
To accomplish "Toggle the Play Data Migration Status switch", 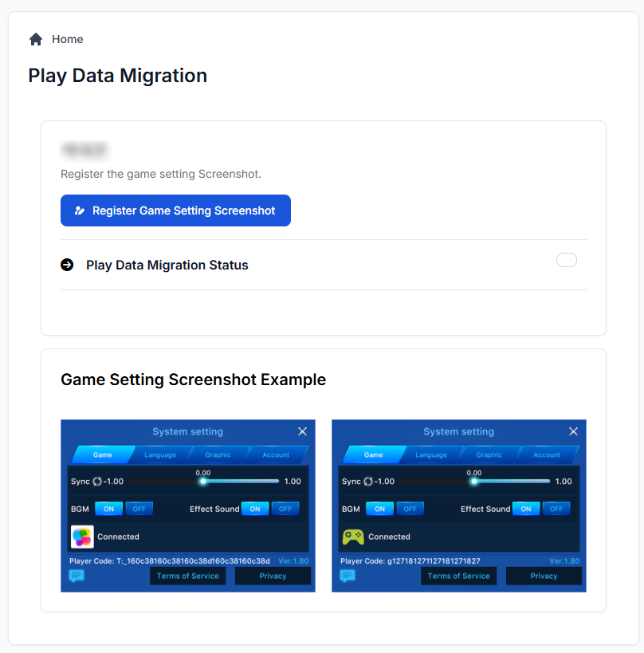I will [566, 260].
